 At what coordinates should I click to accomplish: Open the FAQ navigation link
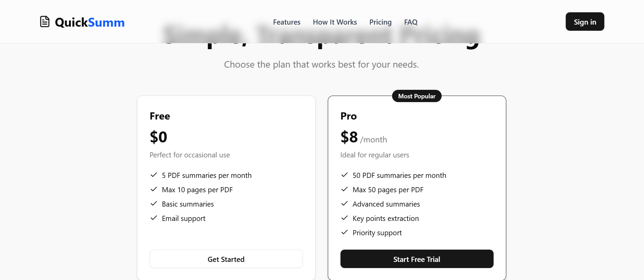411,22
